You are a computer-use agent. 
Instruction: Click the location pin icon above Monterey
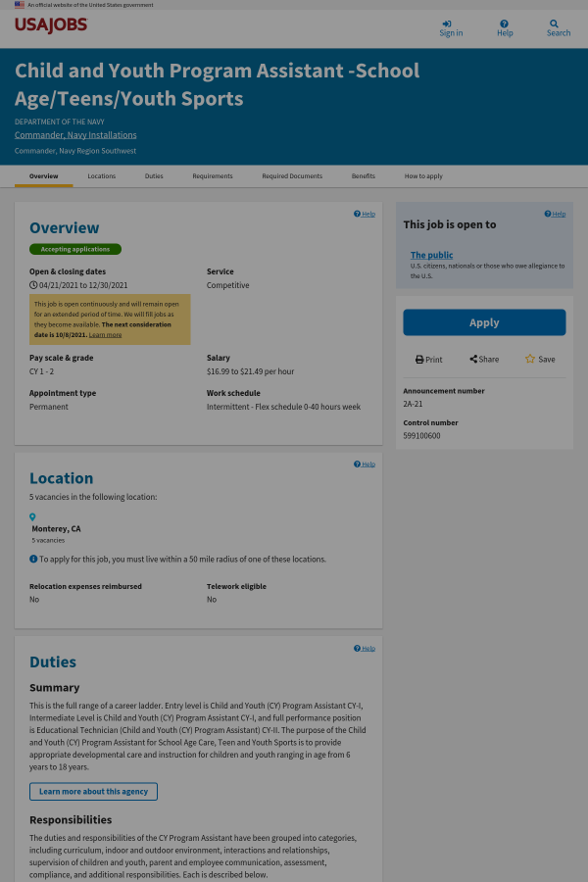coord(32,516)
